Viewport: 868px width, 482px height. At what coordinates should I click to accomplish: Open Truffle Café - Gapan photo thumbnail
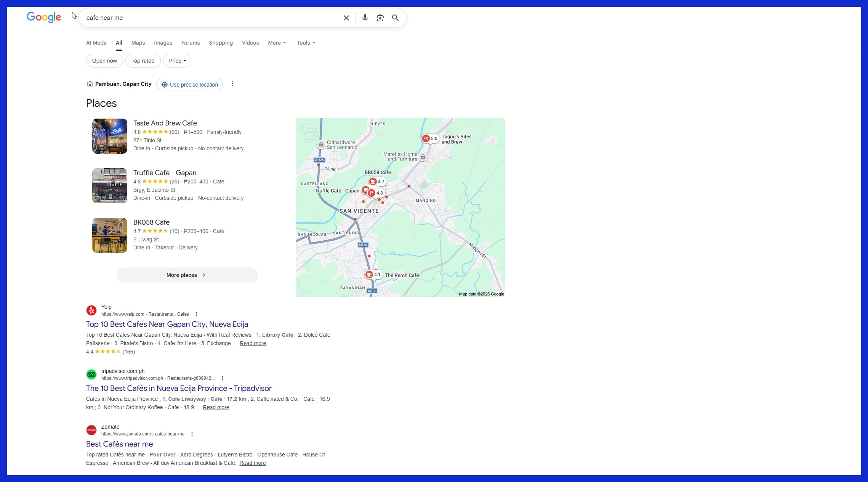110,186
